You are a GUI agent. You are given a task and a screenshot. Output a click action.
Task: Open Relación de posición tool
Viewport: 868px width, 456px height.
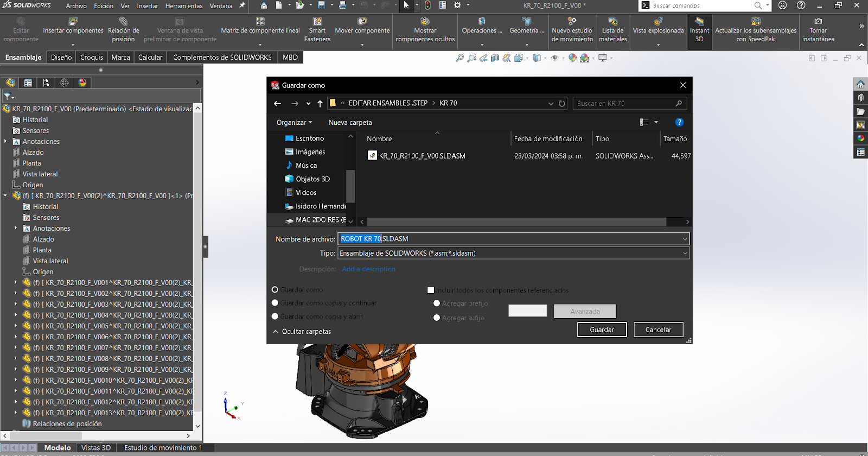(123, 30)
